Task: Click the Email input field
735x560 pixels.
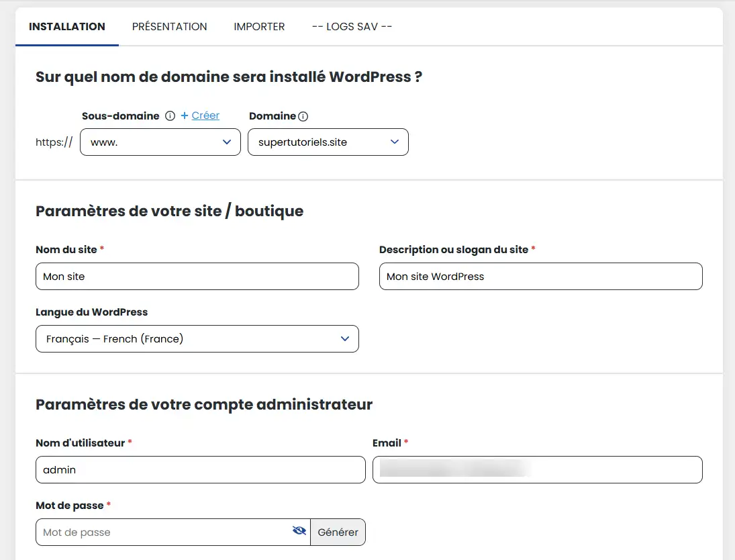Action: 538,469
